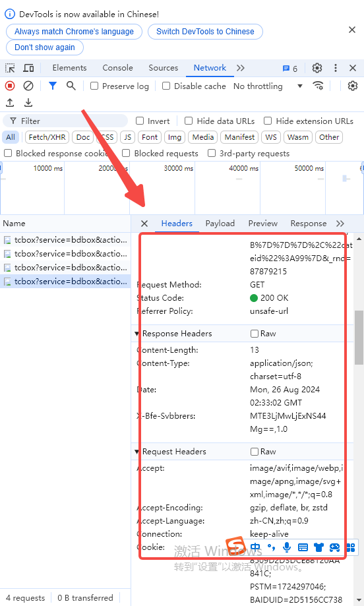Viewport: 364px width, 606px height.
Task: Click Switch DevTools to Chinese button
Action: pyautogui.click(x=205, y=32)
